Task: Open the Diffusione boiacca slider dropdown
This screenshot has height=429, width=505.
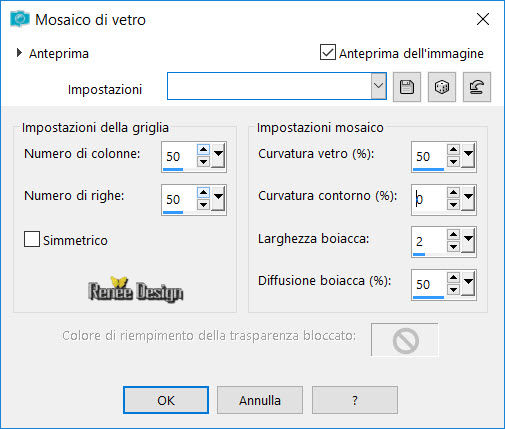Action: (x=468, y=283)
